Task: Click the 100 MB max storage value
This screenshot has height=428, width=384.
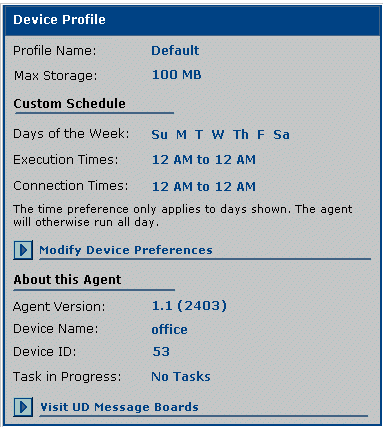Action: click(177, 75)
